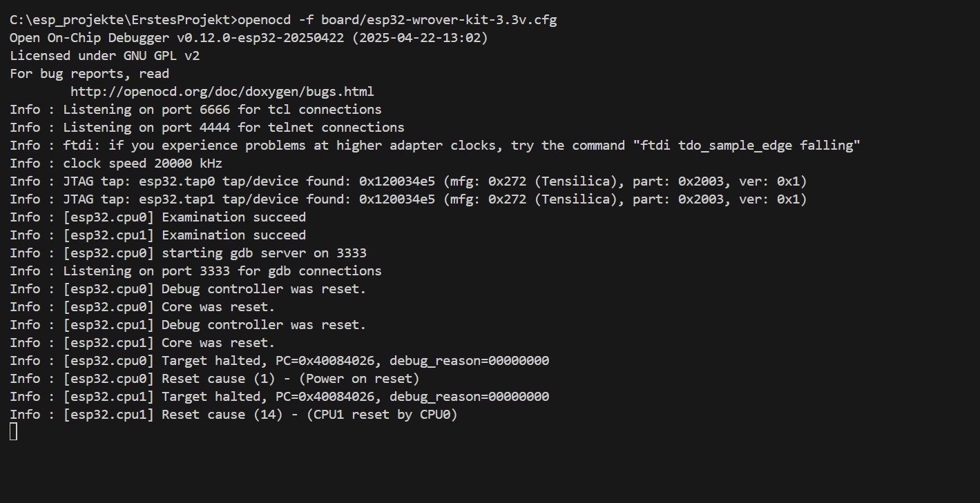Click the esp32.tap0 JTAG tap line
Image resolution: width=980 pixels, height=503 pixels.
point(408,181)
